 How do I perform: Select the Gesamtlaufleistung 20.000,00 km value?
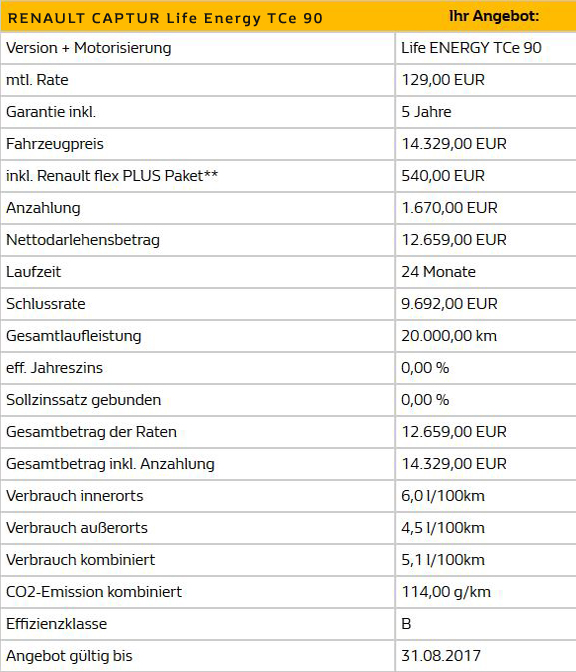click(449, 336)
